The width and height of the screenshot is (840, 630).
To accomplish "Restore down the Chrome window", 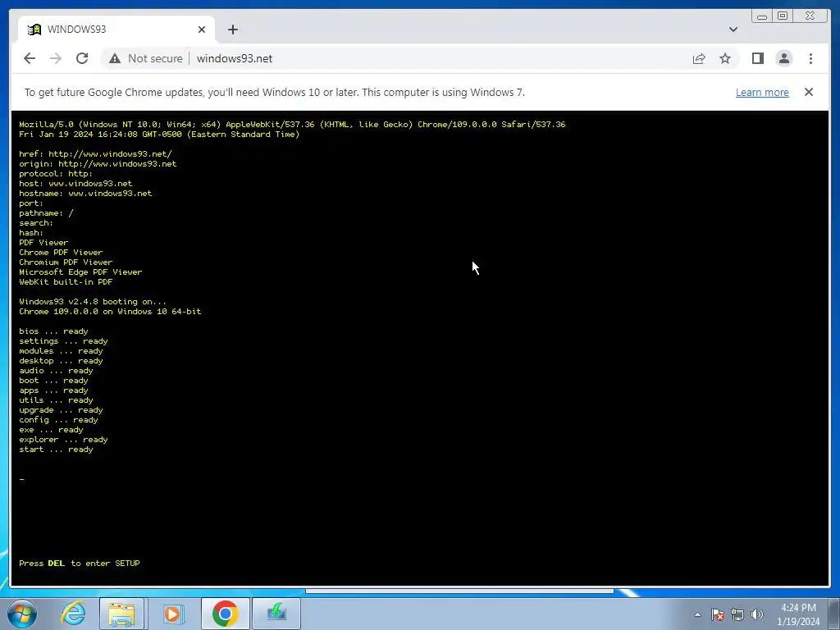I will [x=782, y=16].
